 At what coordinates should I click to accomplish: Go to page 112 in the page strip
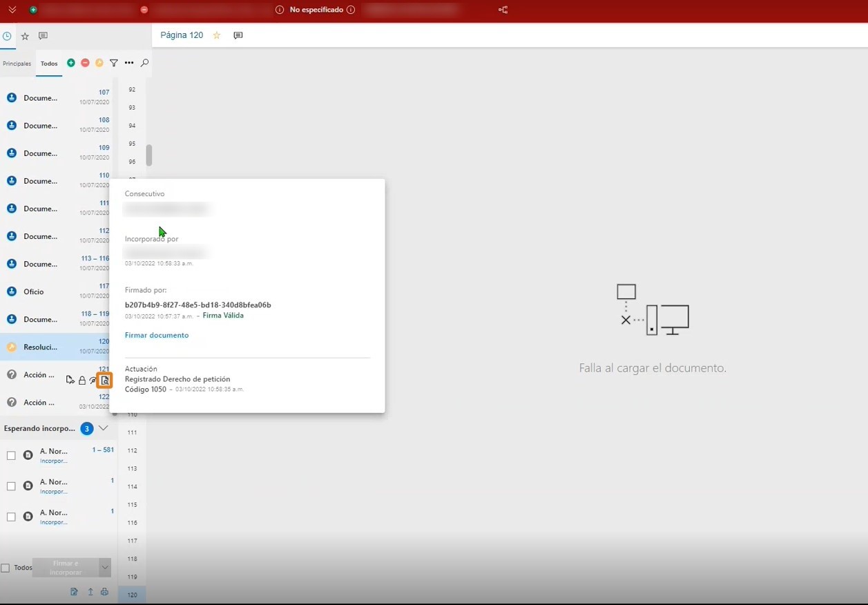click(132, 450)
